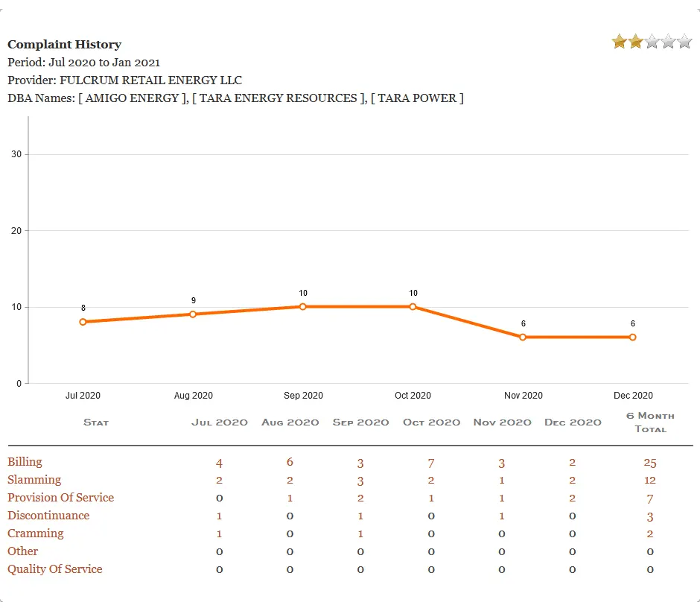Click the Sep 2020 data point showing 10
The image size is (700, 611).
(303, 306)
